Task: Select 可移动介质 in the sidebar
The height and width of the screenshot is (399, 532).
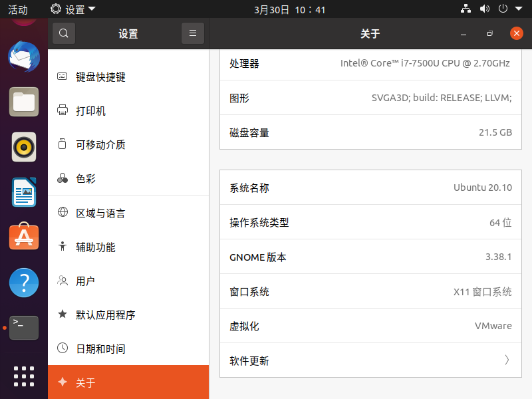Action: (128, 144)
